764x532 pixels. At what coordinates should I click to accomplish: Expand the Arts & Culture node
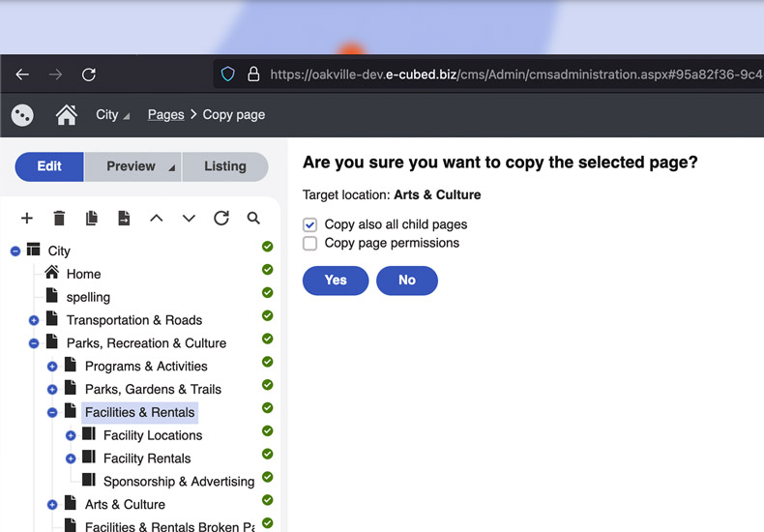tap(52, 505)
